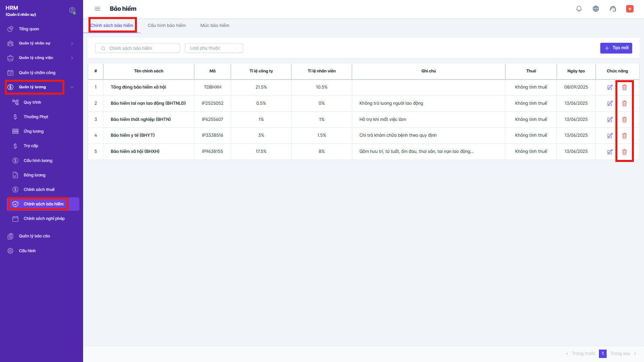Click the Tạo mới button

(x=616, y=48)
